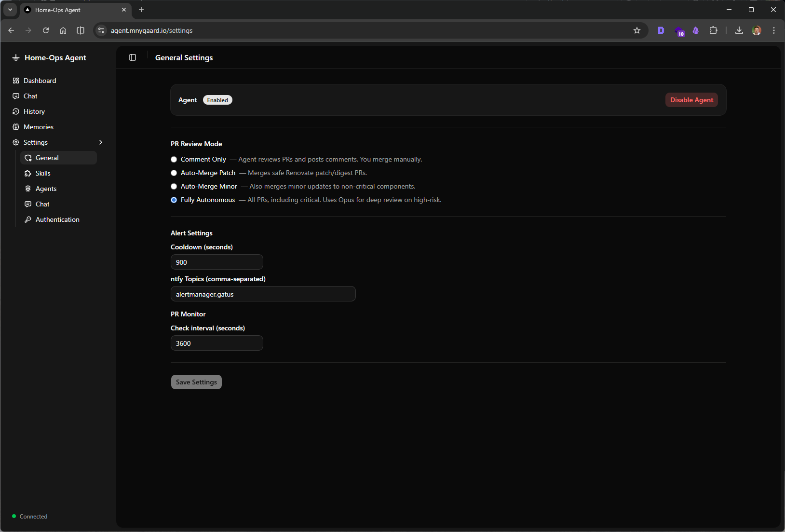Open the Skills settings subpage
785x532 pixels.
point(58,173)
